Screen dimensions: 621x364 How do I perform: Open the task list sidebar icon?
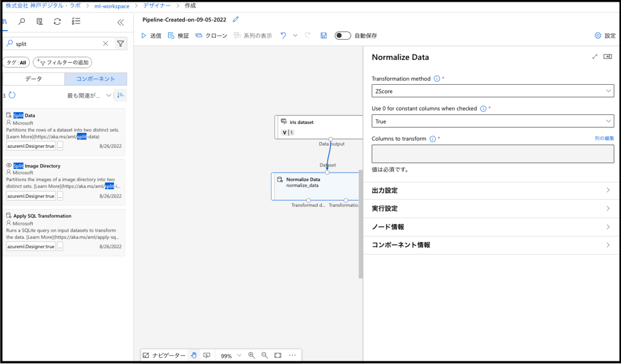(x=76, y=22)
